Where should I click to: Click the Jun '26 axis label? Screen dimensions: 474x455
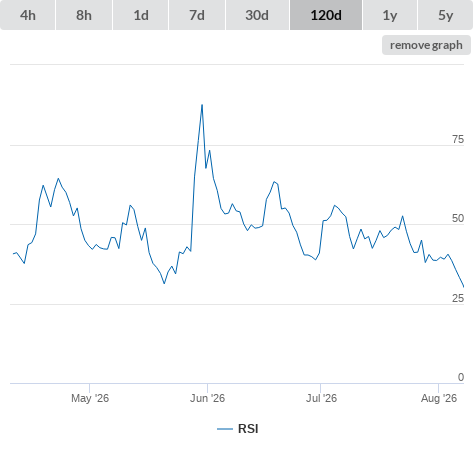pos(207,398)
